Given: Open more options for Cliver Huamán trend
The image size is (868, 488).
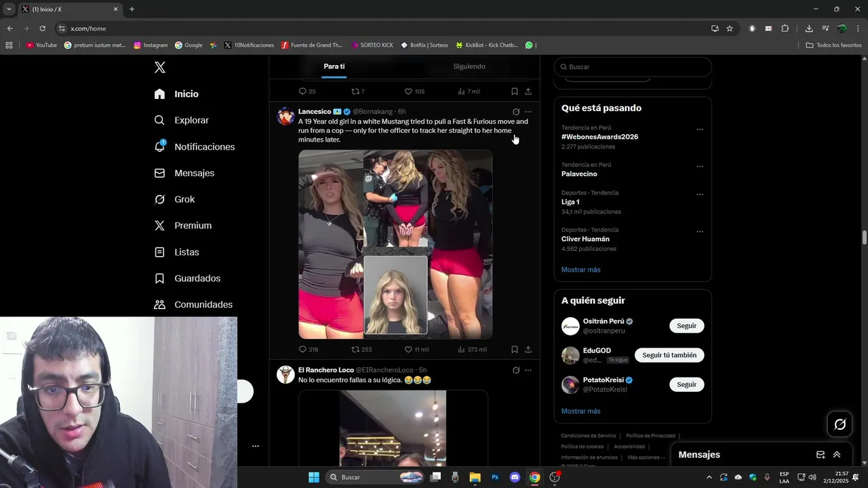Looking at the screenshot, I should tap(700, 232).
